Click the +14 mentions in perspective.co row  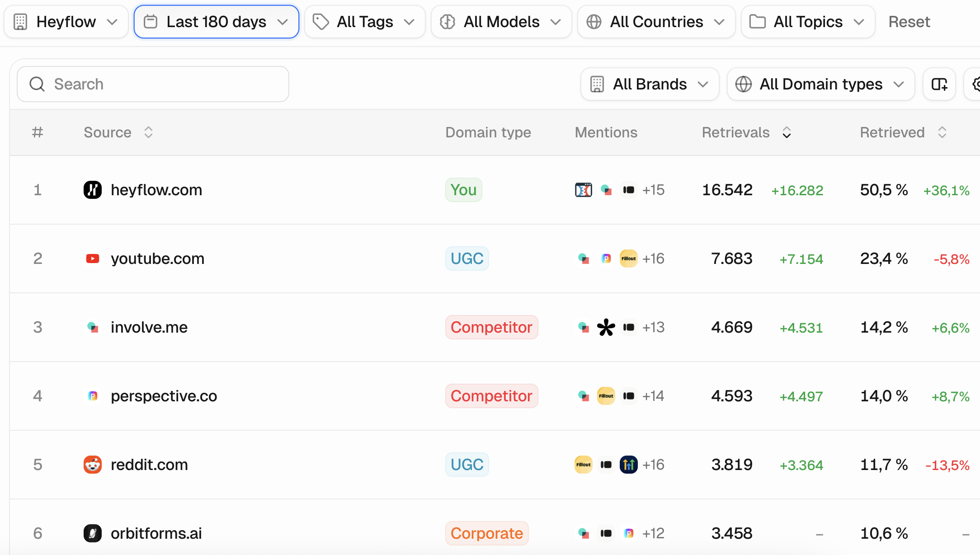[x=654, y=396]
